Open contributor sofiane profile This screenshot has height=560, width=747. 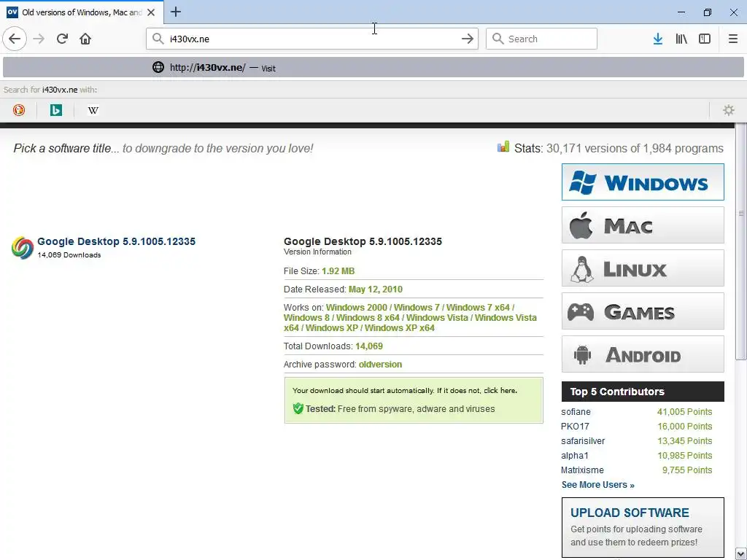point(576,412)
